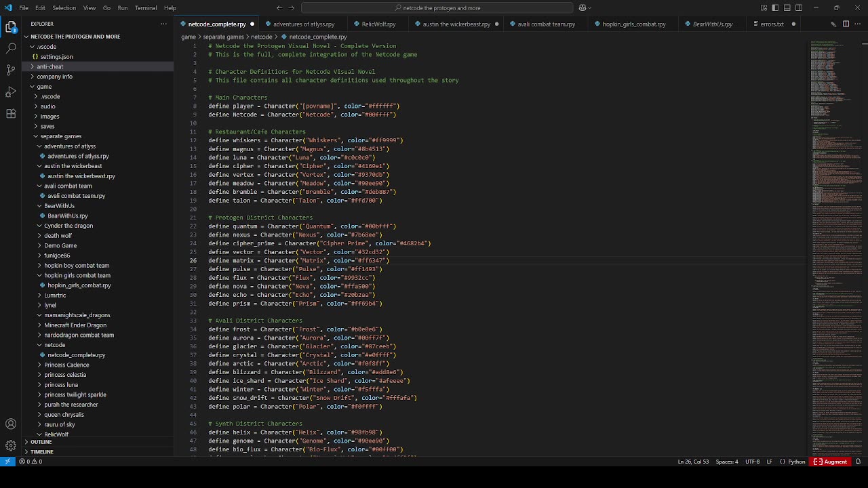868x488 pixels.
Task: Go forward with the navigation arrow
Action: pos(292,8)
